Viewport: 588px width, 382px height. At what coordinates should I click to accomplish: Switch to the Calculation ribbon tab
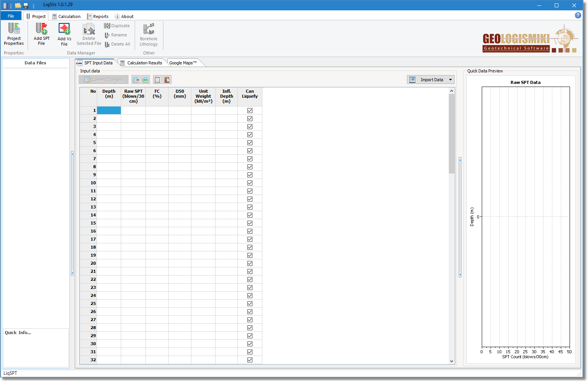[x=66, y=16]
